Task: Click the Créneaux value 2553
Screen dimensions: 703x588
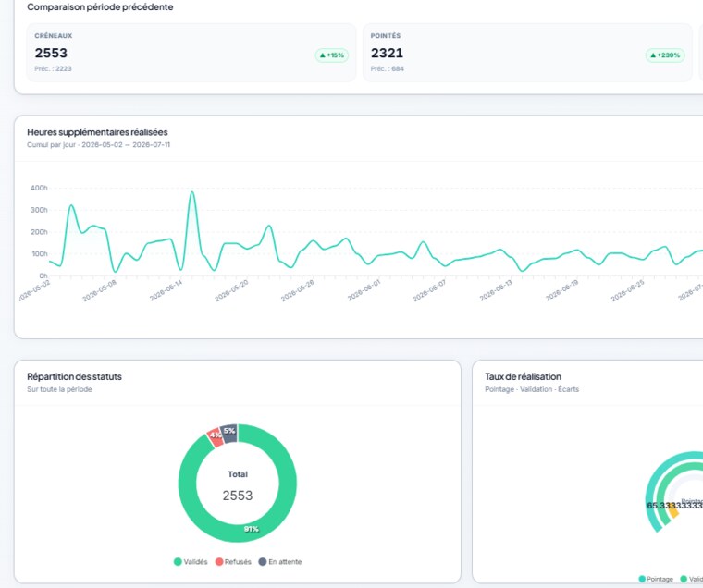Action: (x=51, y=53)
